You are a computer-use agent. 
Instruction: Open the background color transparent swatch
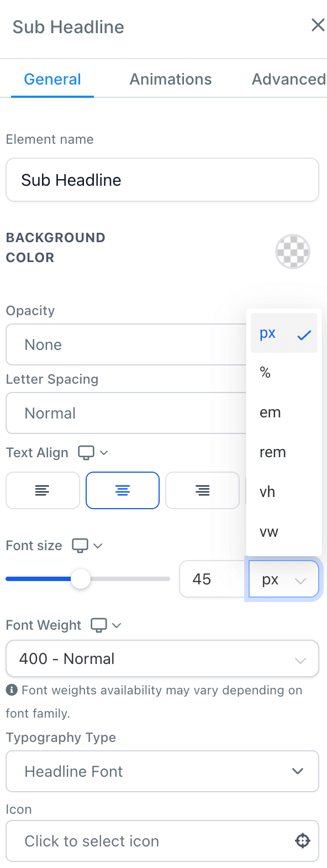click(x=293, y=252)
